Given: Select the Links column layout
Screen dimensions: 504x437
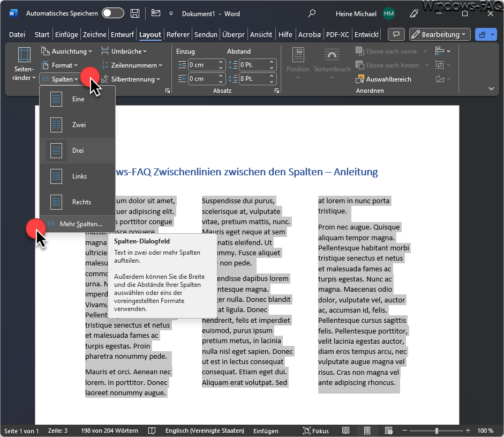Looking at the screenshot, I should [x=78, y=176].
